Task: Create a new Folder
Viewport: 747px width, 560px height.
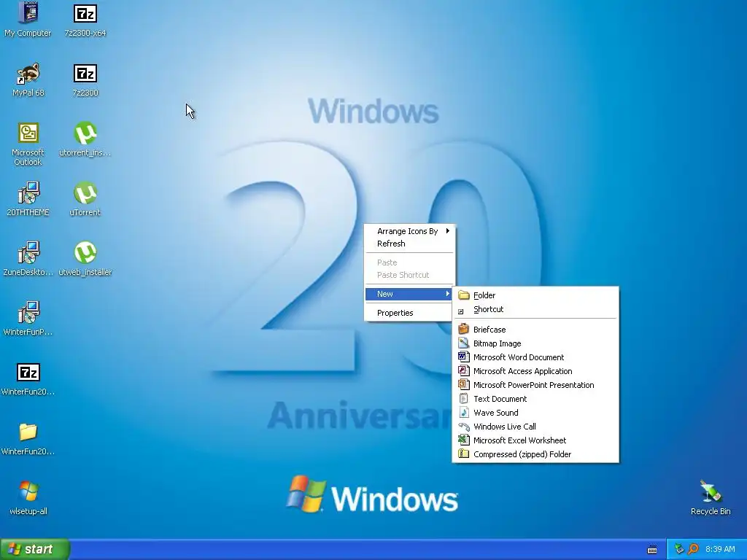Action: 535,295
